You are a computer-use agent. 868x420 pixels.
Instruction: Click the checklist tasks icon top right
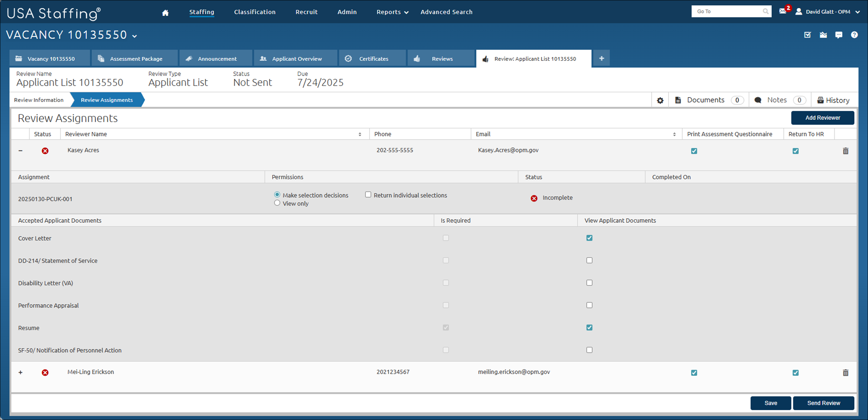808,35
